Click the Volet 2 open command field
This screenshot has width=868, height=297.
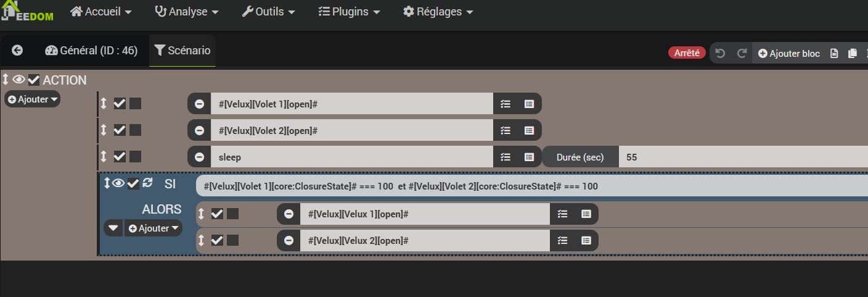[x=352, y=130]
